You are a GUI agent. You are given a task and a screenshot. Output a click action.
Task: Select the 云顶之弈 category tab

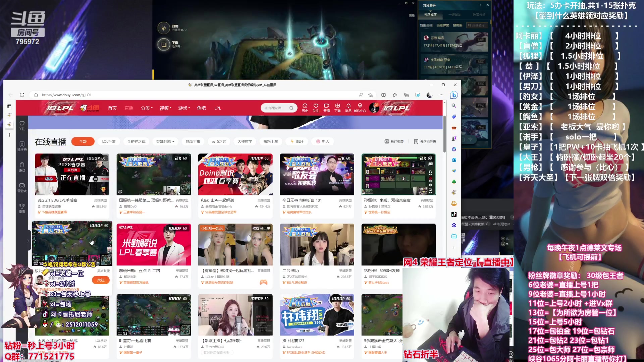[219, 141]
